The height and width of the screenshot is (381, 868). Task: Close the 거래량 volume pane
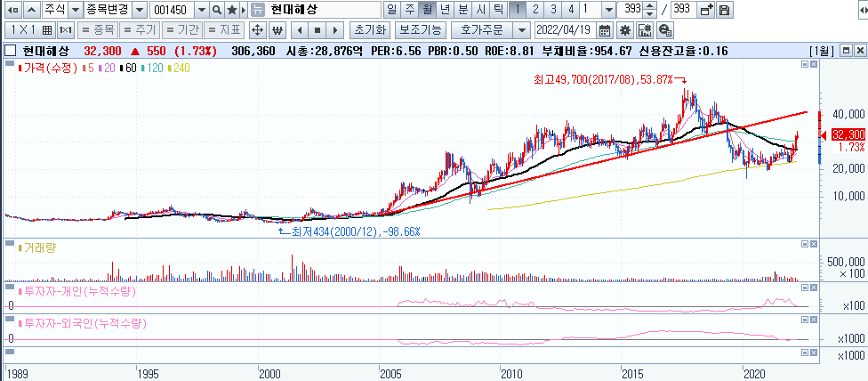coord(813,243)
